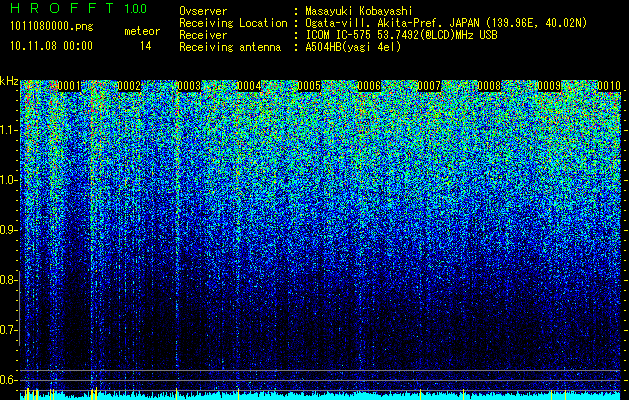Click the 0.6 frequency axis label

point(9,380)
